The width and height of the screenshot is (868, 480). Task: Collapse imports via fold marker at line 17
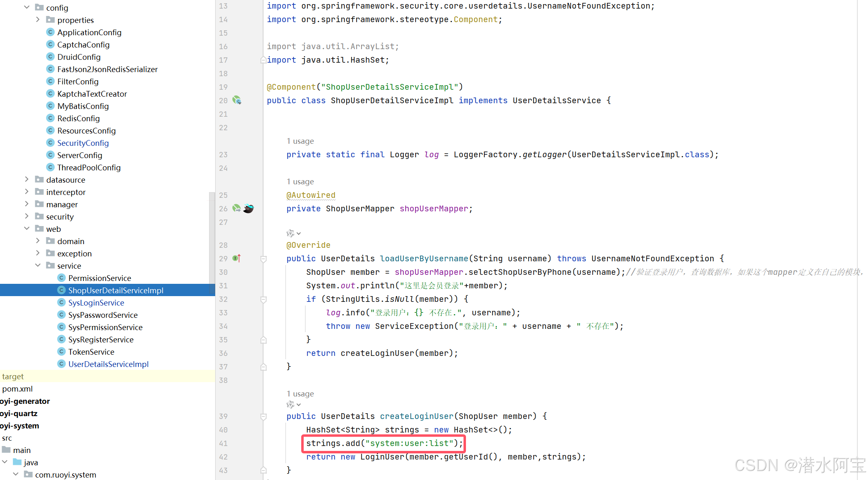[x=264, y=60]
